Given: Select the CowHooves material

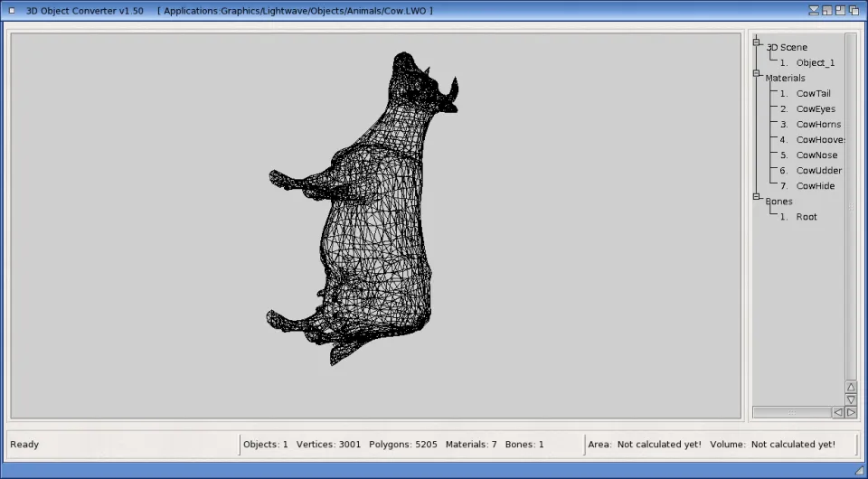Looking at the screenshot, I should [819, 140].
